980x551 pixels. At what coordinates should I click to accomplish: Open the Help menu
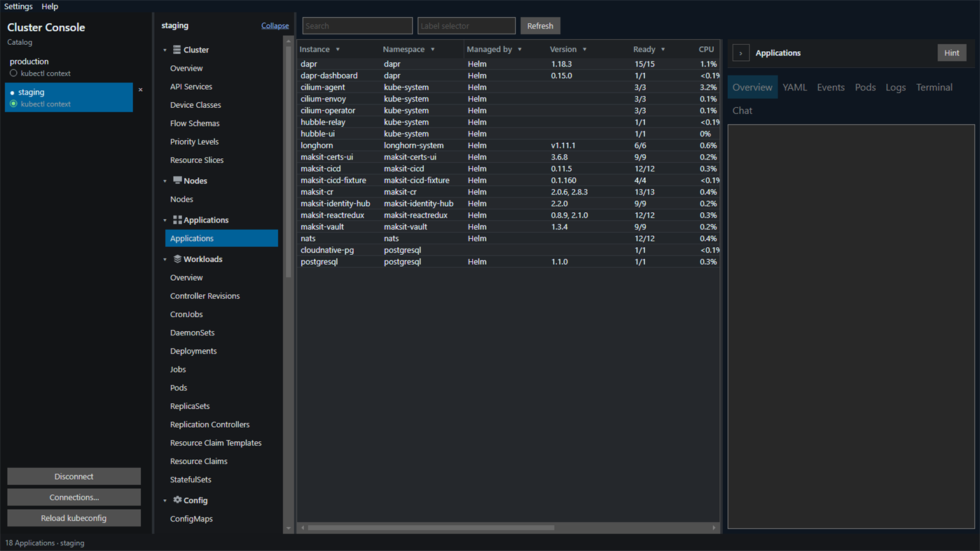(x=50, y=6)
